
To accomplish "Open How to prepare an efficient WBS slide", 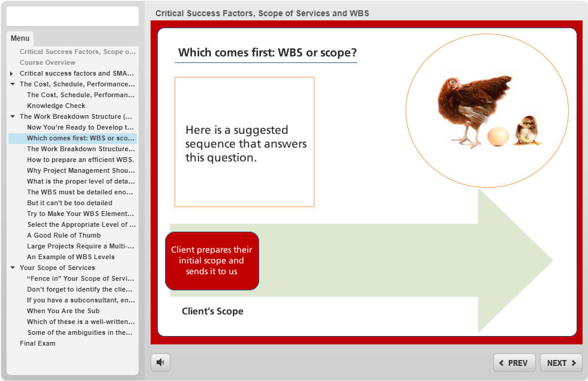I will click(x=80, y=160).
